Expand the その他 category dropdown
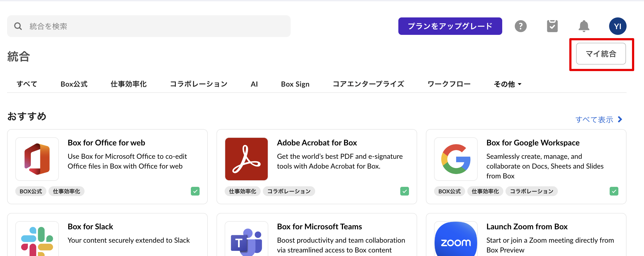Viewport: 644px width, 256px height. click(x=507, y=84)
